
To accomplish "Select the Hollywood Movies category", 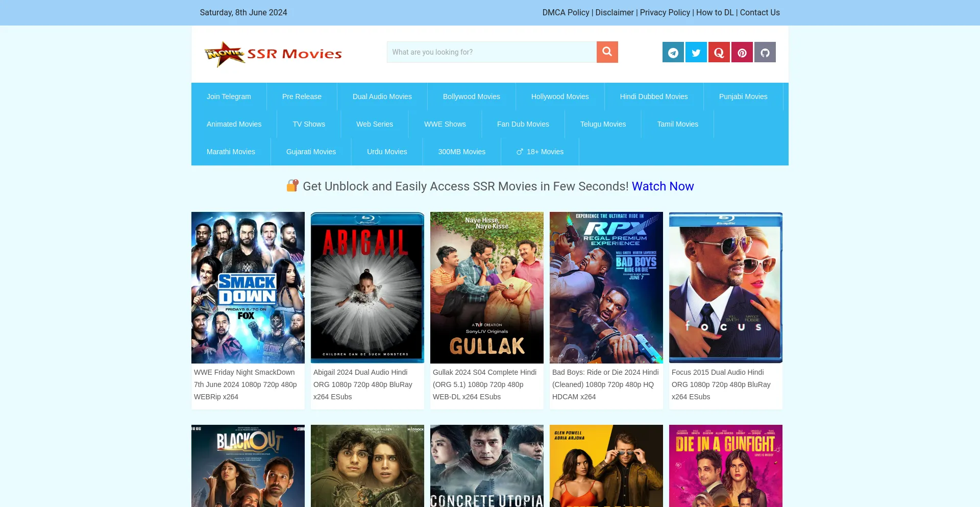I will point(560,96).
